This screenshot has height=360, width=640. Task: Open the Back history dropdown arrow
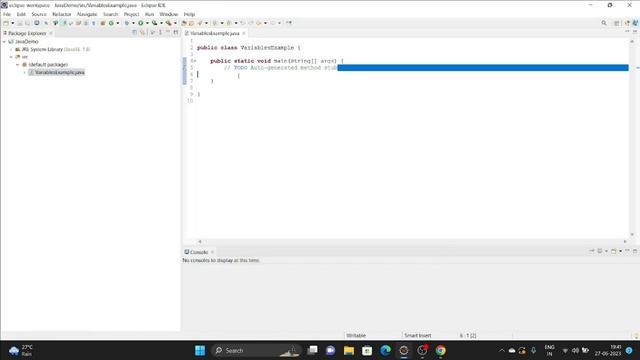point(265,23)
